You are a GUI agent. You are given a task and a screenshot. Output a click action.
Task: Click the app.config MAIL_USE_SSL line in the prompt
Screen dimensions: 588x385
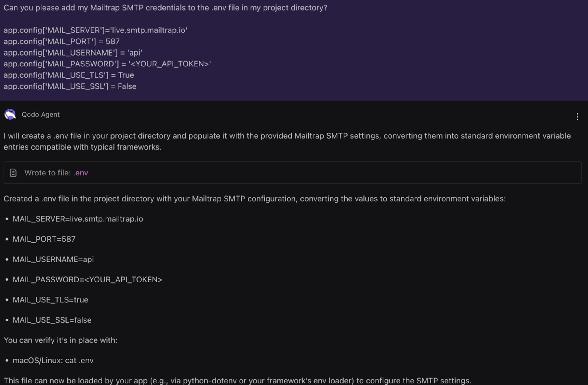(x=70, y=86)
